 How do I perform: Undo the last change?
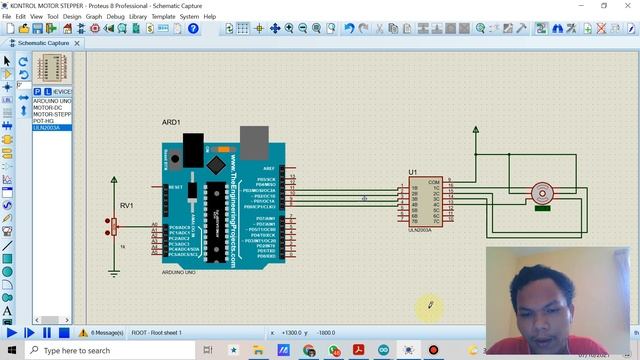point(349,29)
